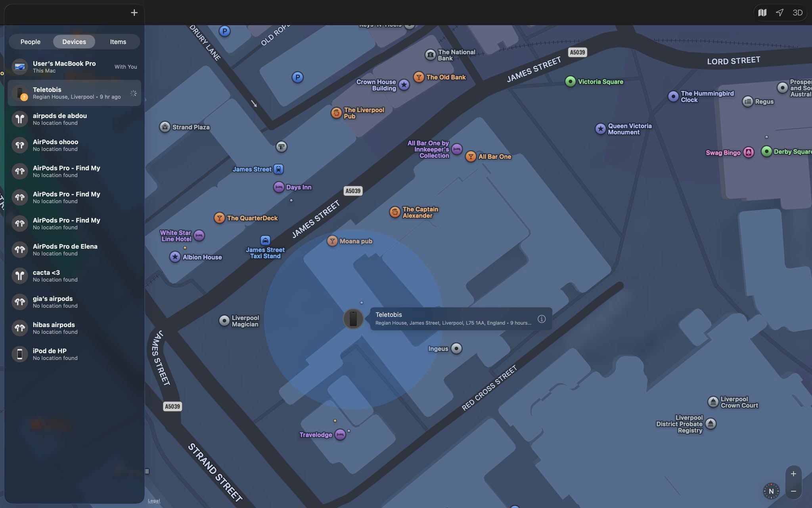Select the Devices tab
This screenshot has height=508, width=812.
[74, 42]
